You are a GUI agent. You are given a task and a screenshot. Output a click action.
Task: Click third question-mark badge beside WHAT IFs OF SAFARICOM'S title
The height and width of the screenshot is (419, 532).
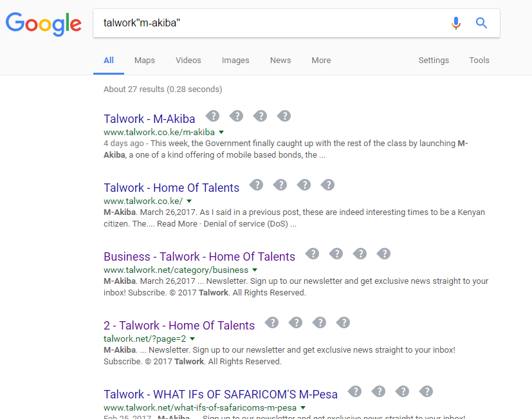tap(403, 392)
